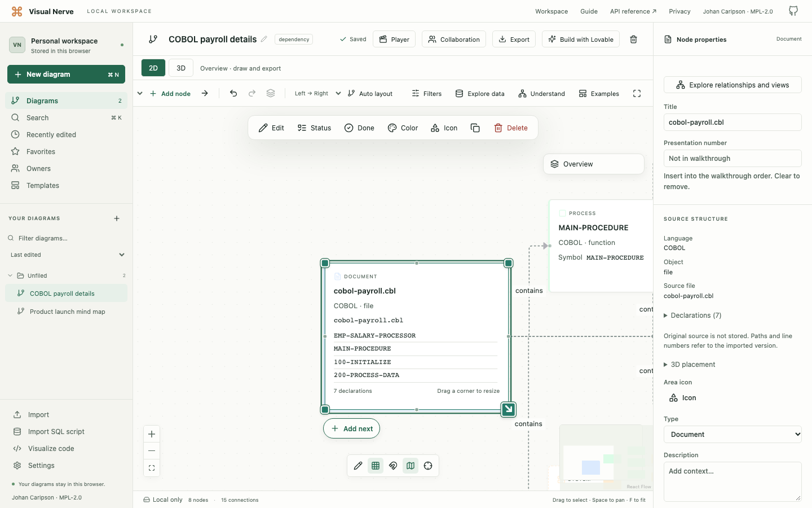812x508 pixels.
Task: Click the pencil icon beside the diagram title
Action: pos(264,39)
